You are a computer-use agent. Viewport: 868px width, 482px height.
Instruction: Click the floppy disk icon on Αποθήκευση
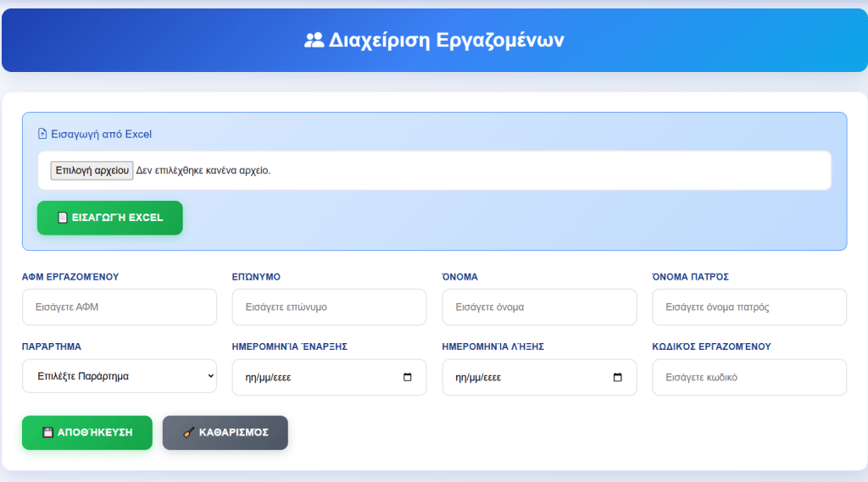48,432
